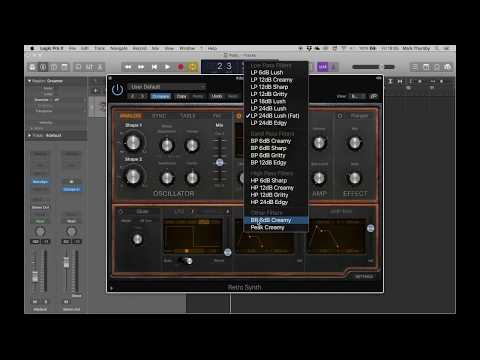Click Undo in the plugin header

(x=217, y=96)
